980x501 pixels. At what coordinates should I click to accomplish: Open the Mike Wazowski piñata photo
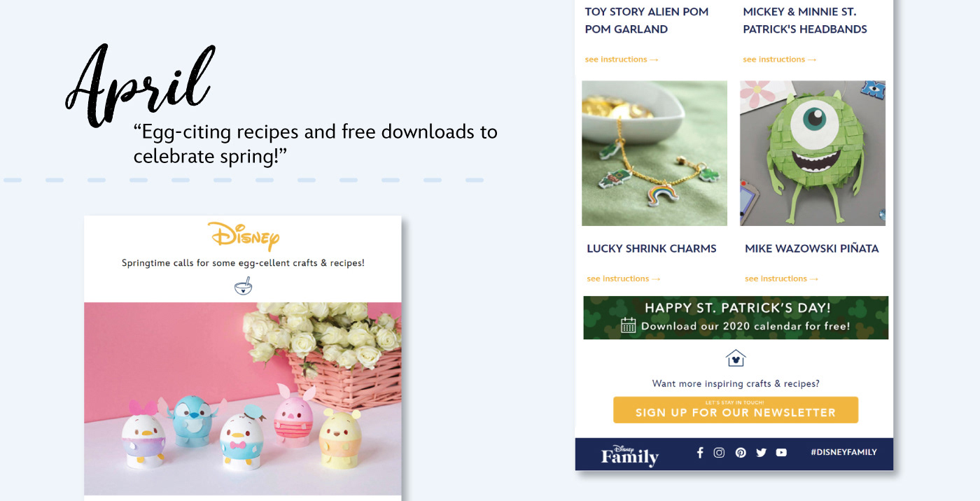click(813, 153)
